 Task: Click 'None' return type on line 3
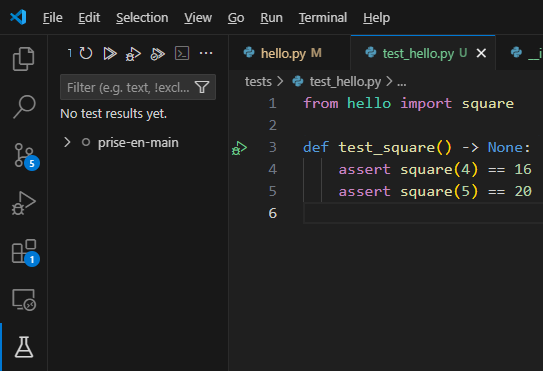506,148
